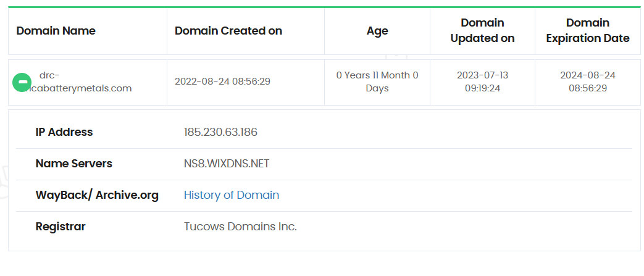Screen dimensions: 644x276
Task: Click the Domain Created on column header
Action: pos(228,31)
